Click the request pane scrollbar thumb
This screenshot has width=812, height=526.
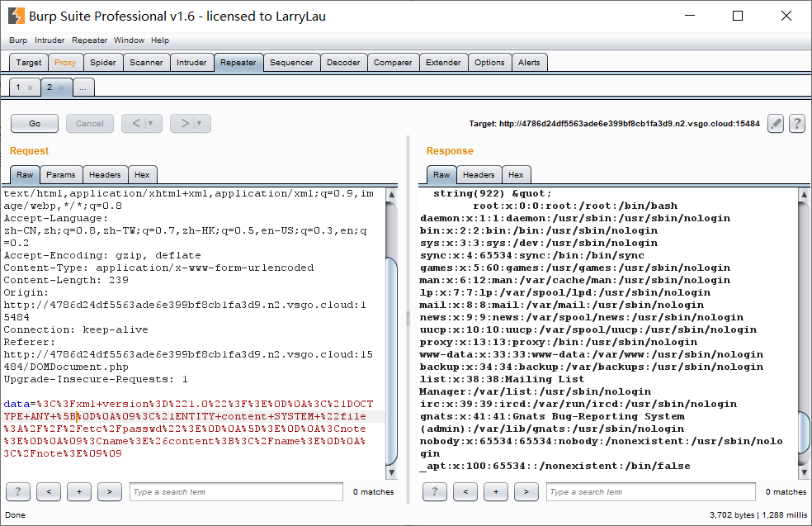(391, 360)
